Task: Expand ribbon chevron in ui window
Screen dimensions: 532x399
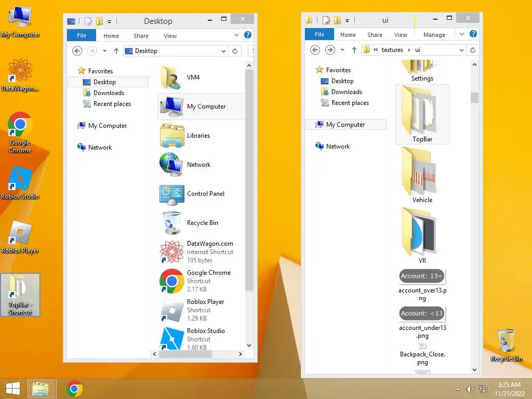Action: (x=462, y=34)
